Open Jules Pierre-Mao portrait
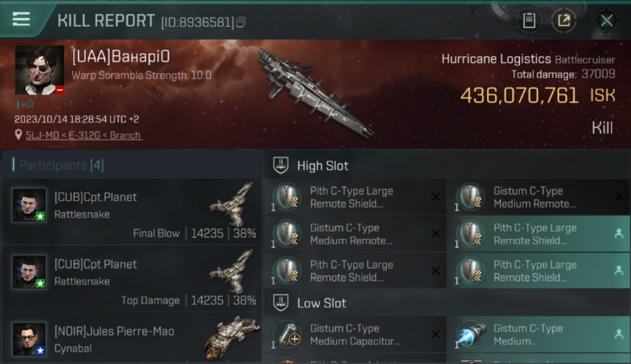The height and width of the screenshot is (364, 631). pos(29,339)
